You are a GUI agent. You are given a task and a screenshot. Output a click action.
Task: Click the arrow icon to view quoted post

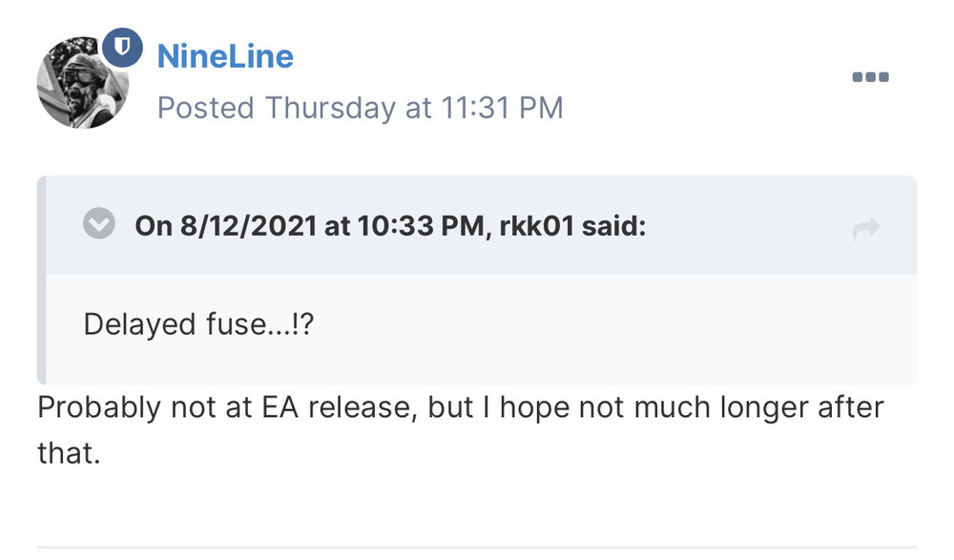[866, 228]
